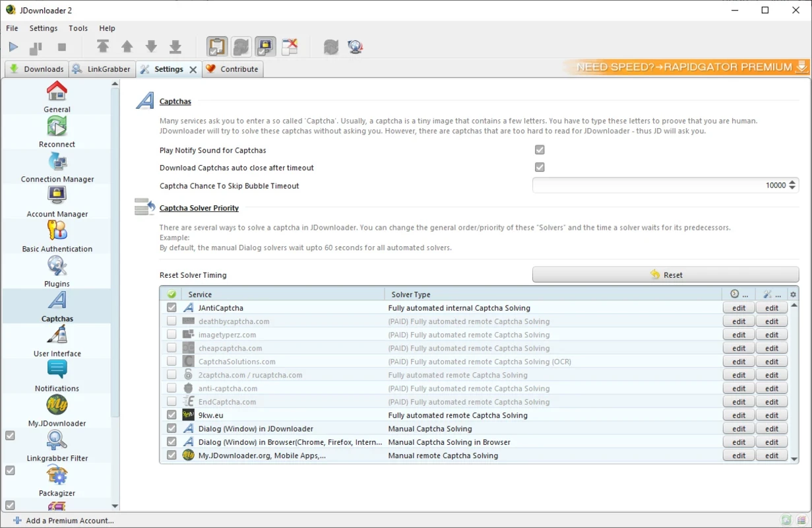The image size is (812, 528).
Task: Switch to the Downloads tab
Action: pos(36,69)
